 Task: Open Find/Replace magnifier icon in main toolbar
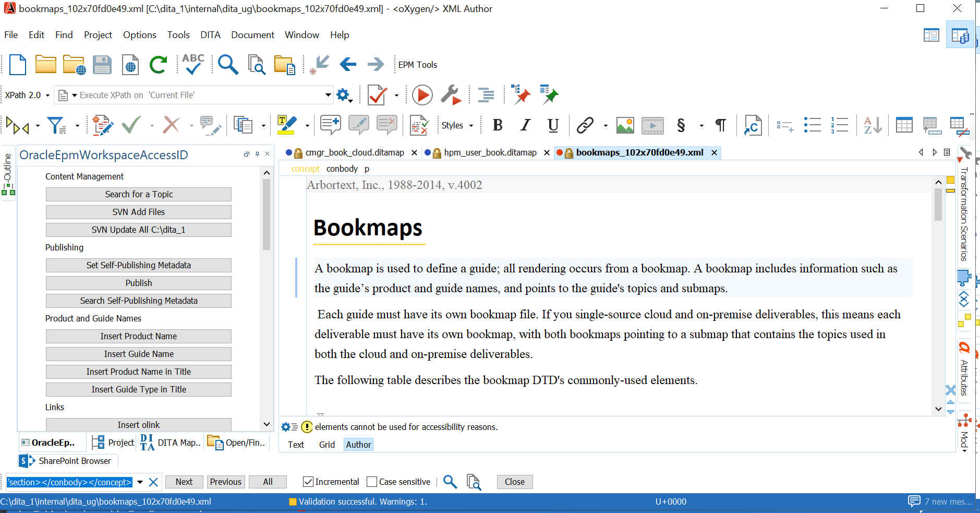tap(228, 65)
